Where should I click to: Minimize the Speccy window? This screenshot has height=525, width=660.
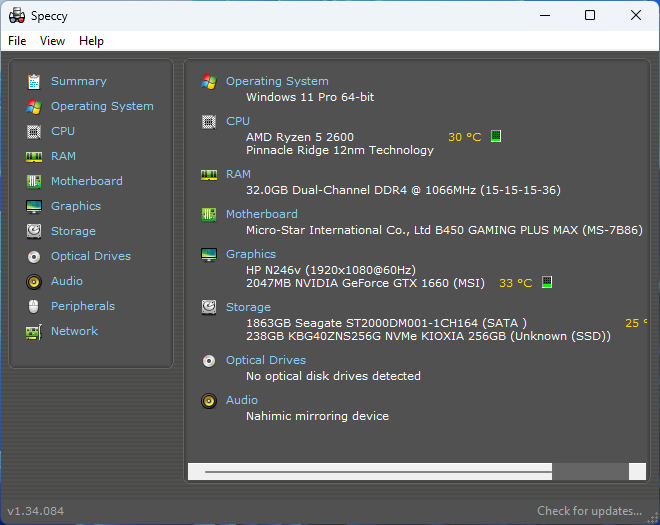545,16
